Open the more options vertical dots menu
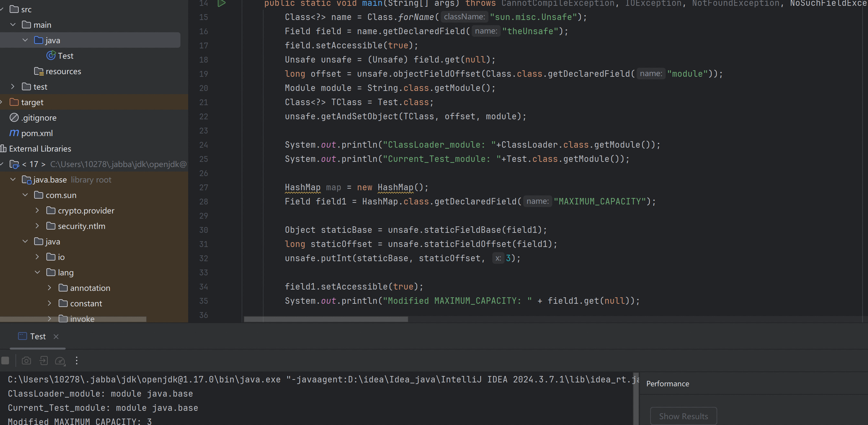 click(x=76, y=361)
